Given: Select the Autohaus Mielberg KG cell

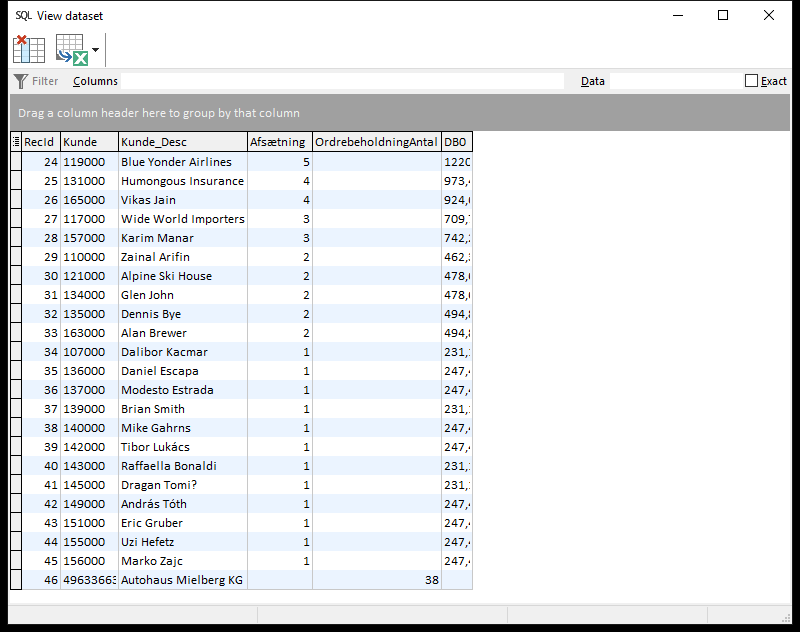Looking at the screenshot, I should pos(183,580).
